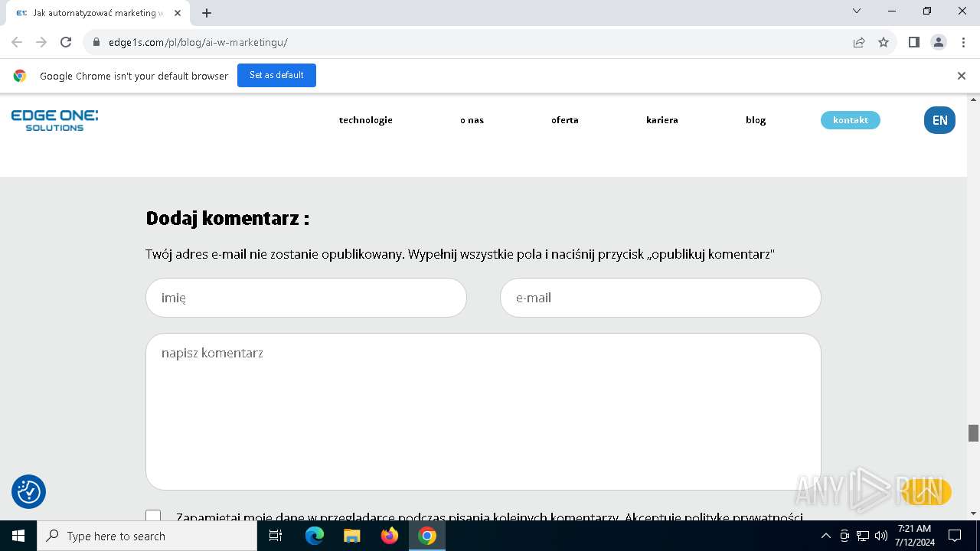
Task: Click the Windows search box
Action: pos(147,536)
